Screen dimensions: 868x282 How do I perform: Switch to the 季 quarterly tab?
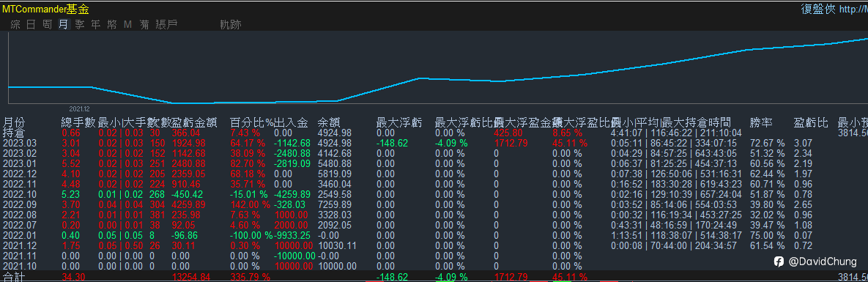[80, 24]
